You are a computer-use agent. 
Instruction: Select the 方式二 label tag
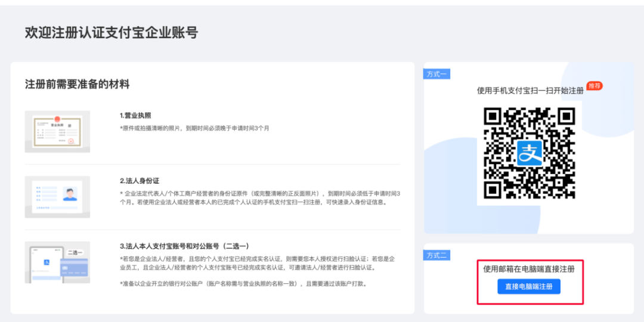coord(437,255)
